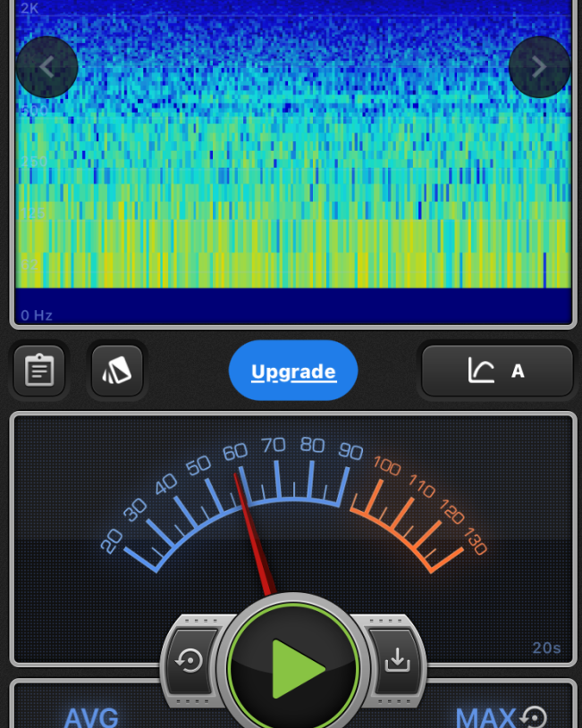Open the clipboard history log
This screenshot has height=728, width=582.
pos(39,371)
